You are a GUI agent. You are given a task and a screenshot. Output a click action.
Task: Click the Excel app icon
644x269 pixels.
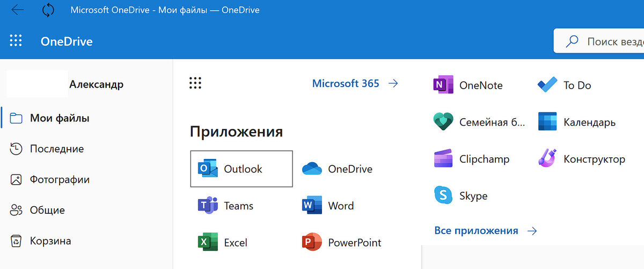point(207,242)
